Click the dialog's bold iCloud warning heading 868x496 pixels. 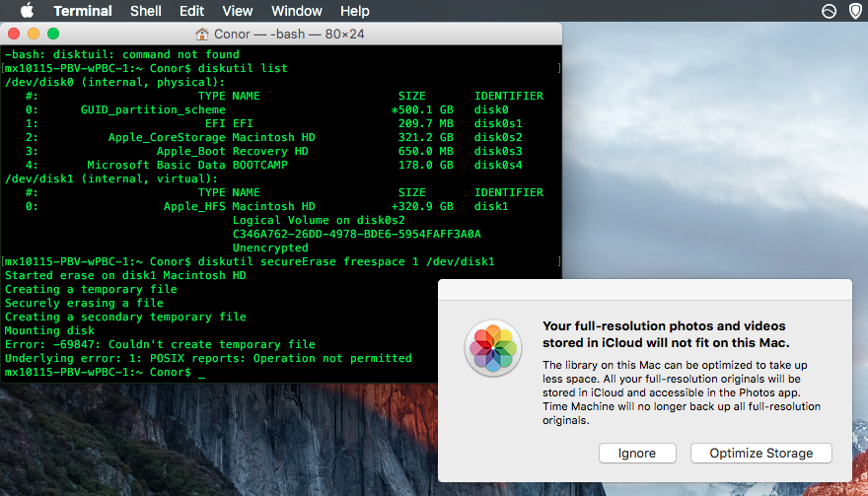[666, 334]
